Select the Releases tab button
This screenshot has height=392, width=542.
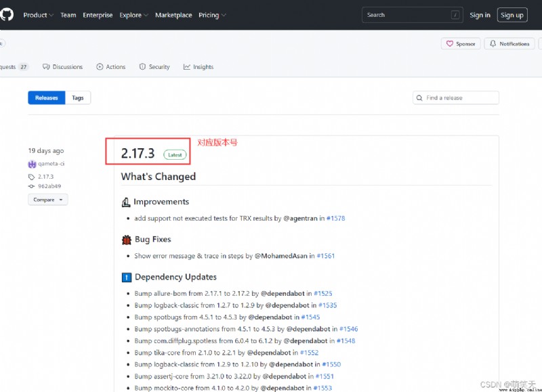(46, 97)
